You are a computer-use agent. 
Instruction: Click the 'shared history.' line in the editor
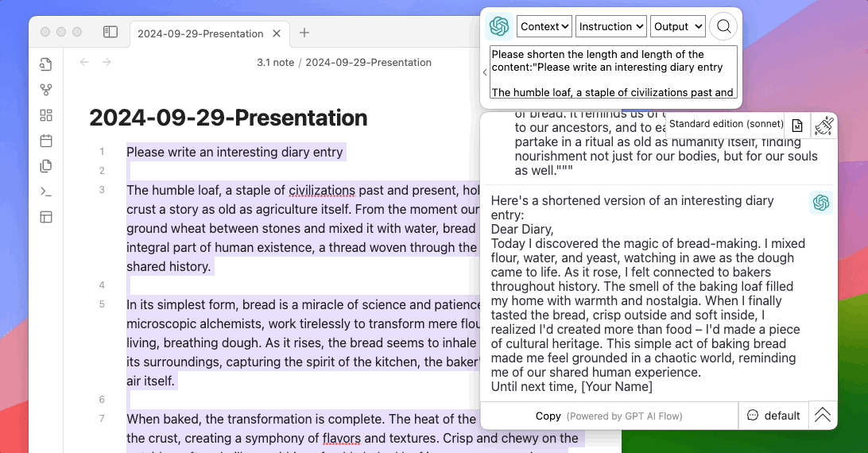point(169,266)
